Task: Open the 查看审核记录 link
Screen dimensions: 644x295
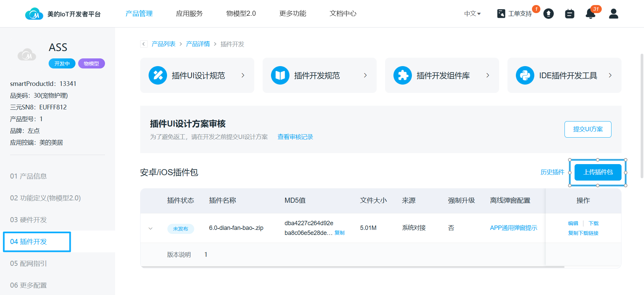Action: (x=295, y=137)
